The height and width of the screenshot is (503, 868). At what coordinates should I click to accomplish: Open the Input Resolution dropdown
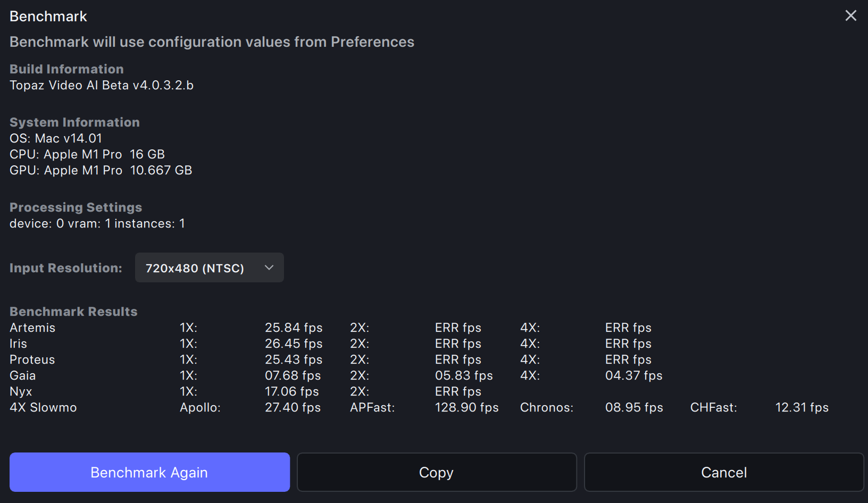tap(209, 268)
